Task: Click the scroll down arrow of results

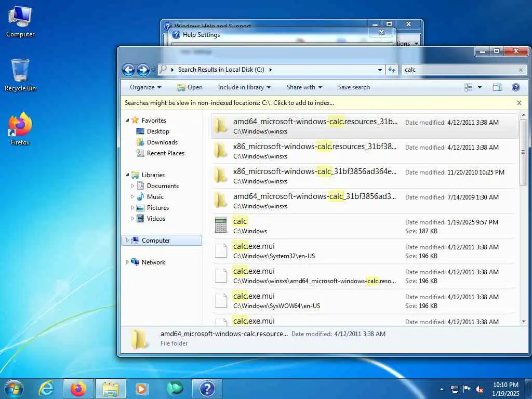Action: click(x=523, y=321)
